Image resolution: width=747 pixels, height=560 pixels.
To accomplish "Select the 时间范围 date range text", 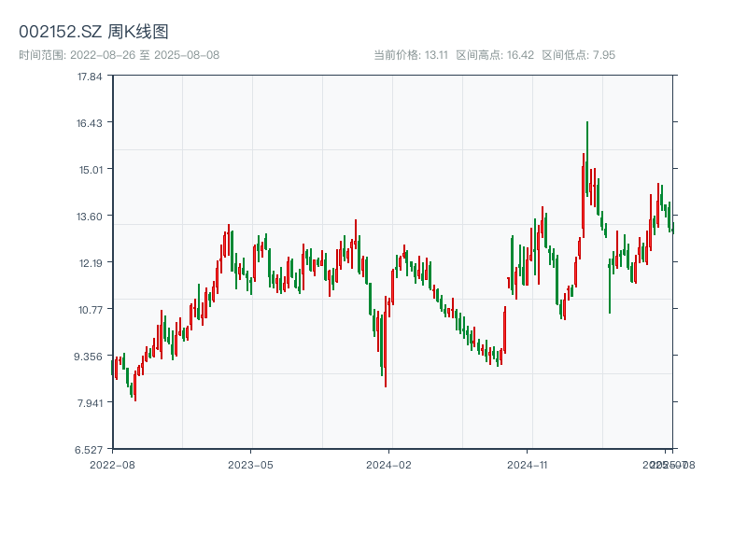I will click(119, 55).
